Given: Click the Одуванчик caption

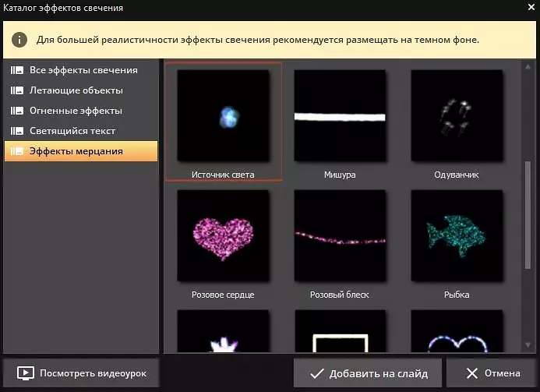Looking at the screenshot, I should 457,175.
